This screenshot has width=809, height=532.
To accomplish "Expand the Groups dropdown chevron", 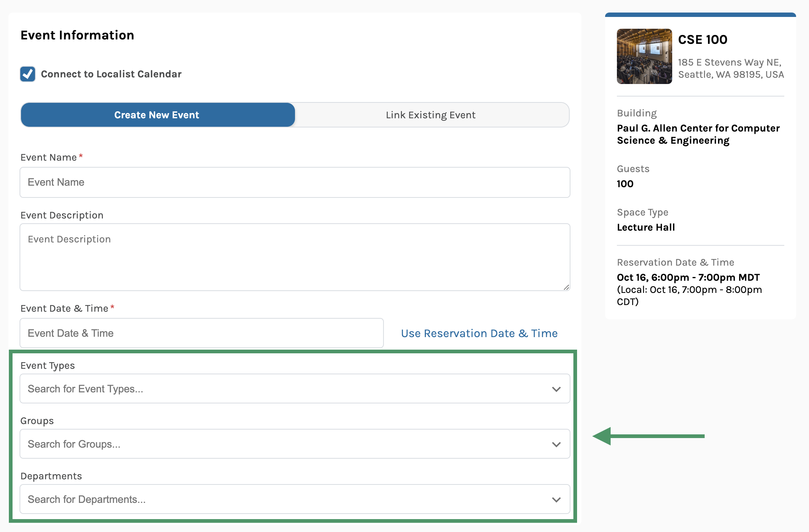I will coord(556,444).
